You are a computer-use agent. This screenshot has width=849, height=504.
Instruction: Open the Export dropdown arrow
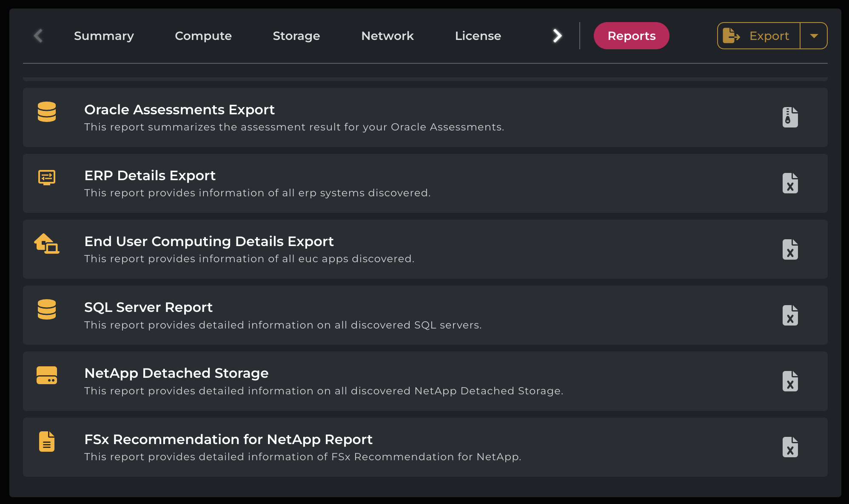click(x=814, y=36)
